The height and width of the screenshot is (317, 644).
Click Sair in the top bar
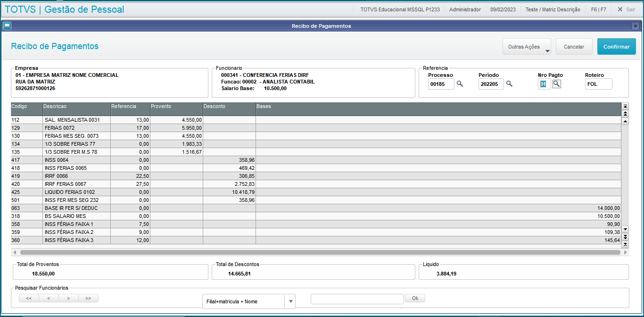click(626, 9)
